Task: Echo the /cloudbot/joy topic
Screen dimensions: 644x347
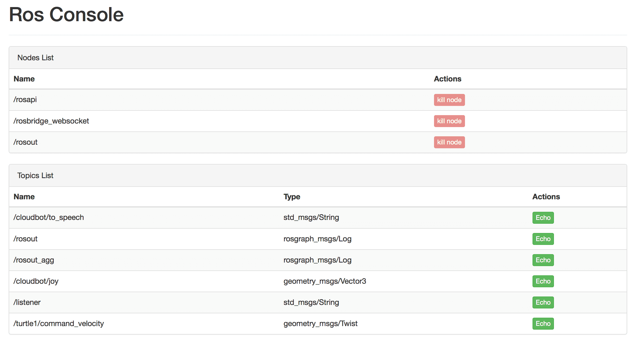Action: click(x=543, y=281)
